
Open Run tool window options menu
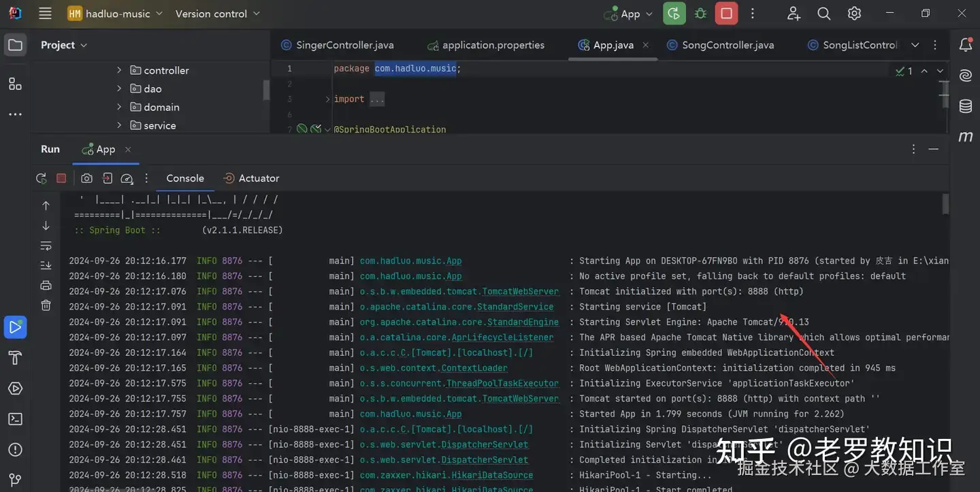tap(914, 149)
